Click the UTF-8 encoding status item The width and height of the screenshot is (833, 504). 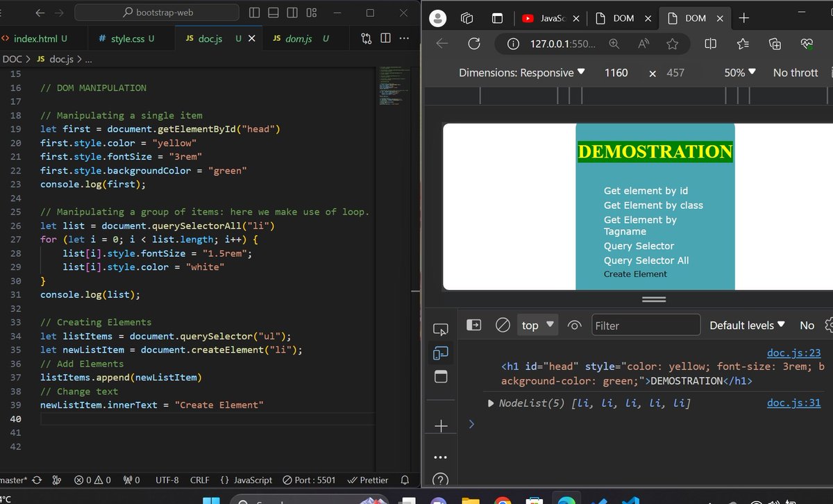pos(167,480)
